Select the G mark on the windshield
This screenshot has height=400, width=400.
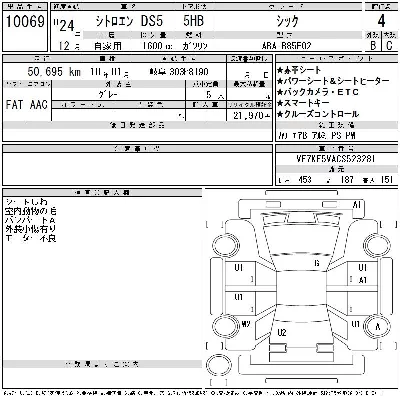pos(317,263)
